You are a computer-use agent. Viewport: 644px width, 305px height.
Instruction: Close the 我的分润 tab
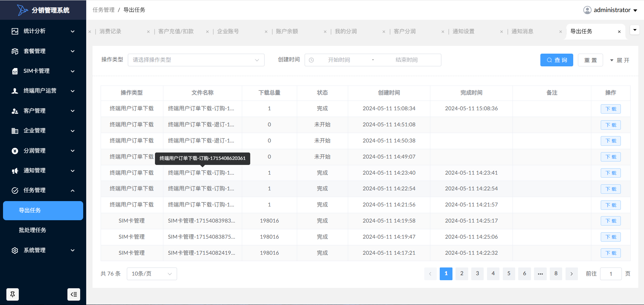click(384, 32)
